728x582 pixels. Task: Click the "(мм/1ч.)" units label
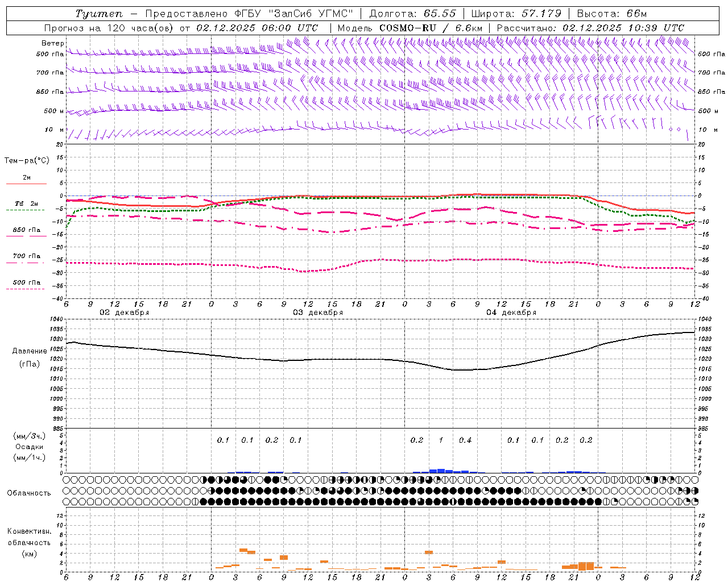click(30, 458)
